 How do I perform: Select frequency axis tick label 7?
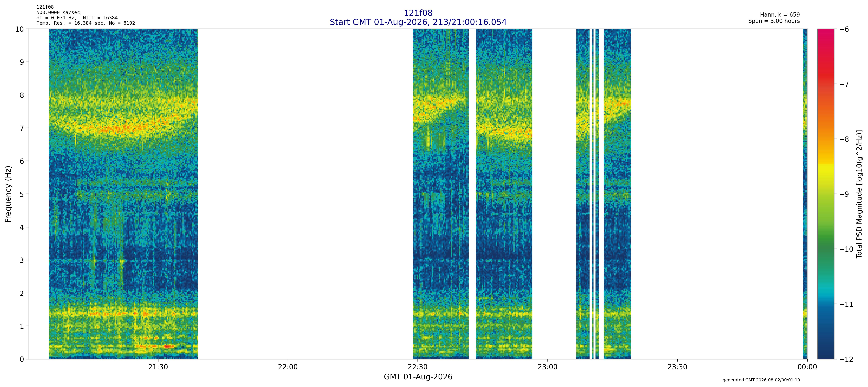click(22, 128)
